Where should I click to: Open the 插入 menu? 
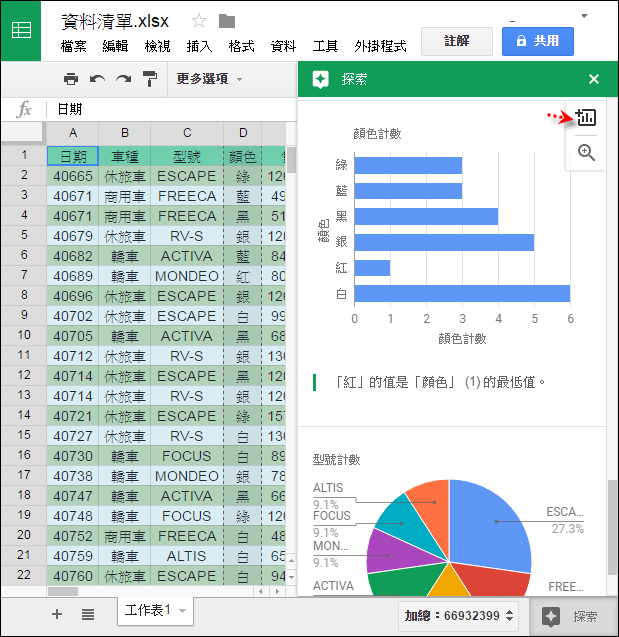199,46
